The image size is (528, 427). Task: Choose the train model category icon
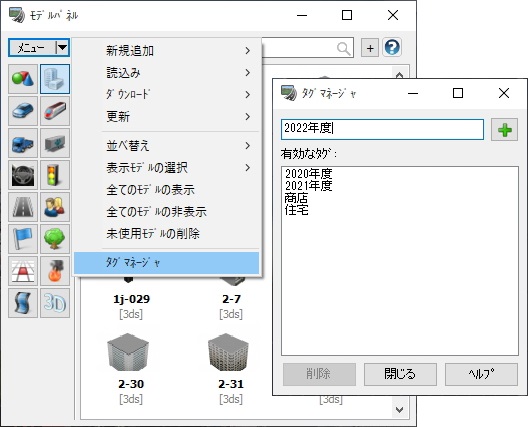click(55, 111)
